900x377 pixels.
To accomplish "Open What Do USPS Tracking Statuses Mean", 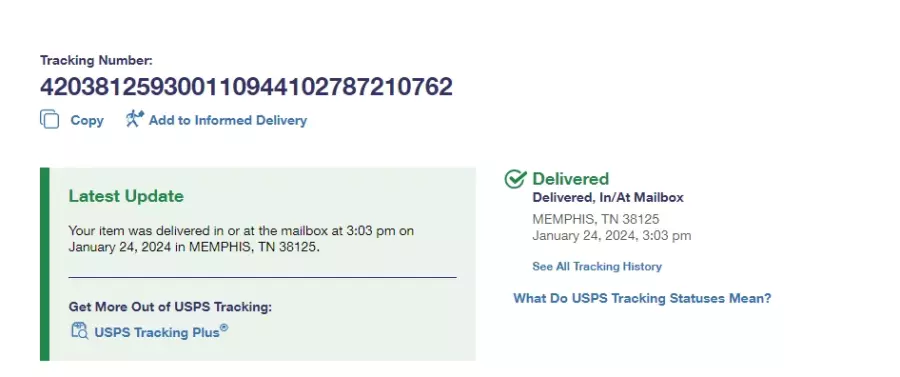I will coord(642,298).
